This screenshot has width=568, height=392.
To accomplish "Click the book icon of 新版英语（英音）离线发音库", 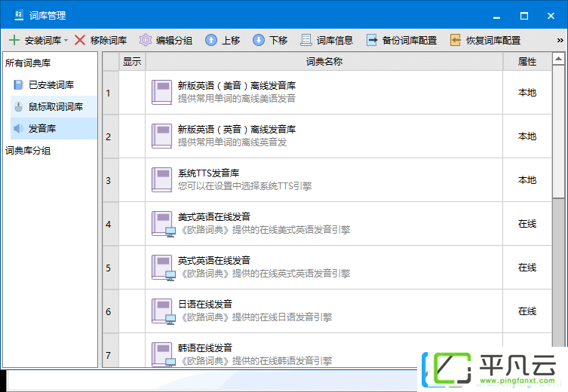I will pos(161,136).
